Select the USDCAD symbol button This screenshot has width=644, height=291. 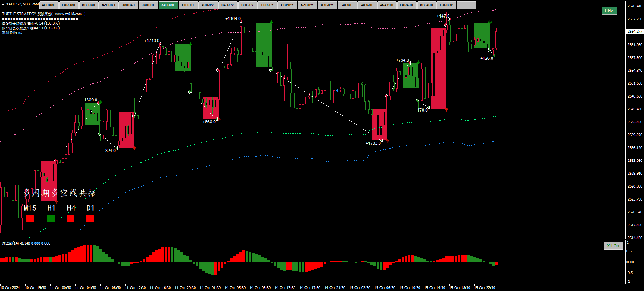[x=128, y=5]
